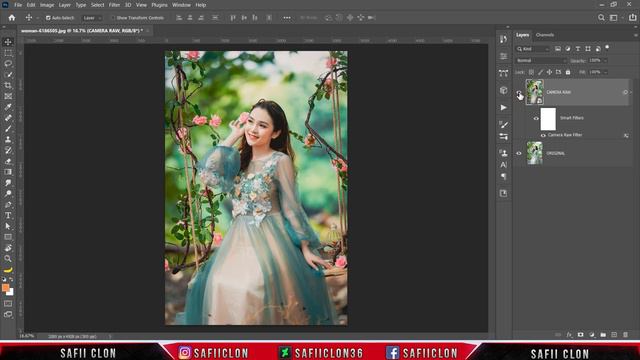Filter layers by type layer icon
Viewport: 640px width, 360px height.
click(x=578, y=49)
